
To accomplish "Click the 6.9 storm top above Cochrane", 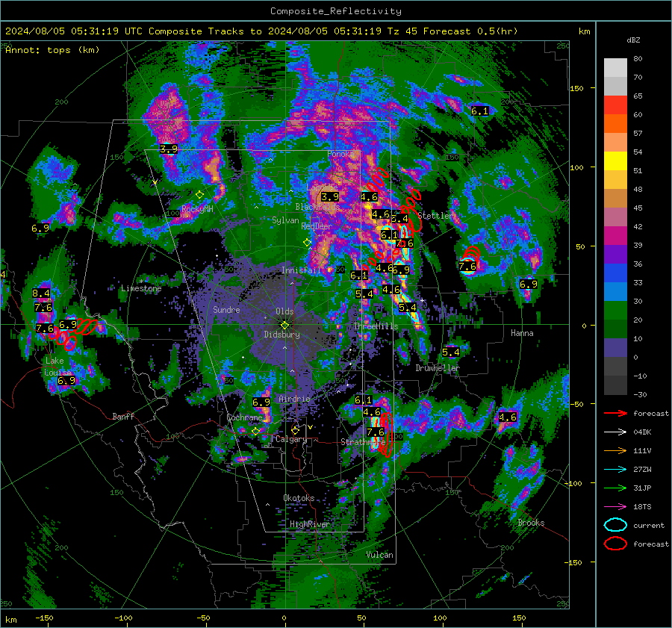I will pyautogui.click(x=261, y=402).
